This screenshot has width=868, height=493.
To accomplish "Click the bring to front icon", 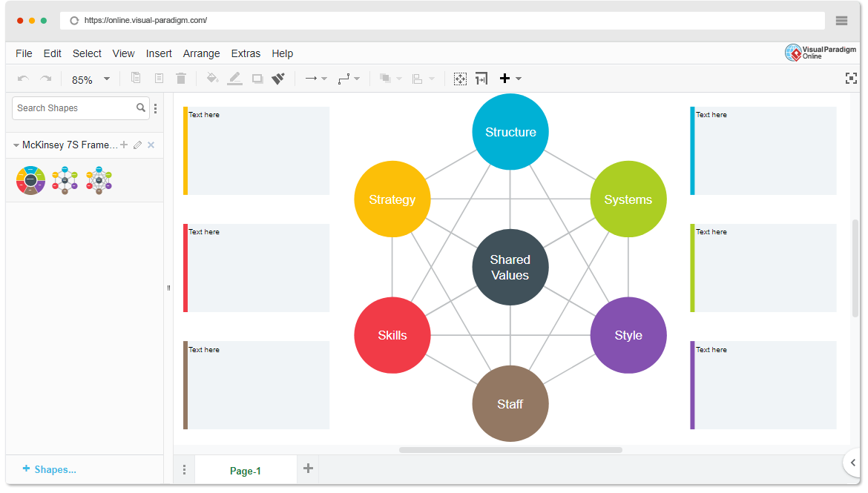I will (385, 79).
